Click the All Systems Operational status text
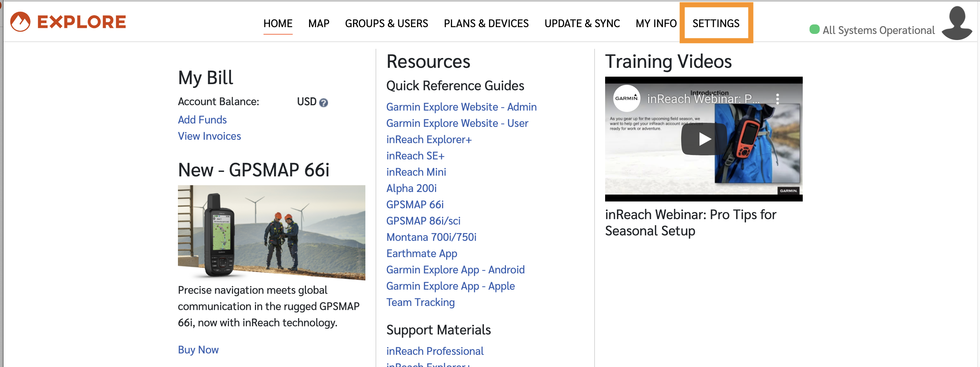The width and height of the screenshot is (980, 367). [878, 30]
